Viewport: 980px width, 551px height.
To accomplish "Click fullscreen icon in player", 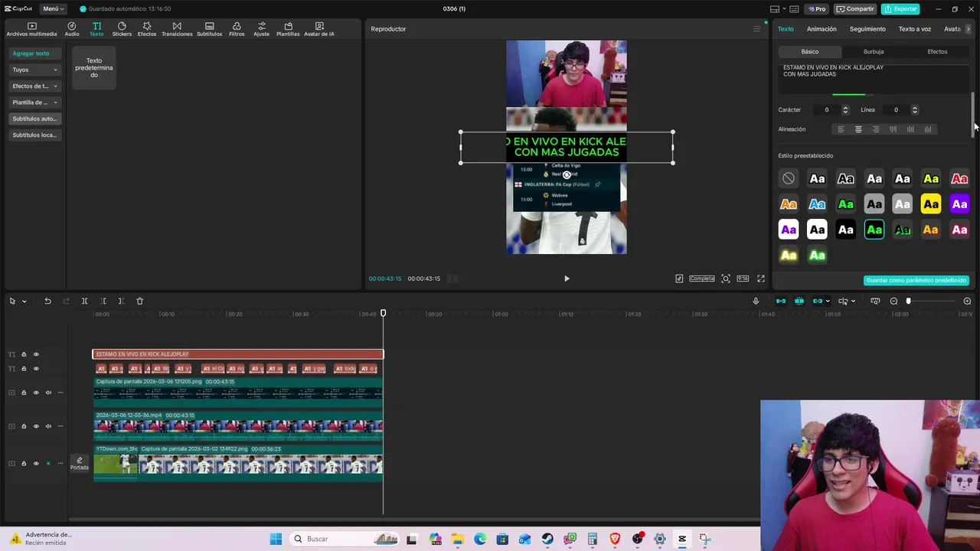I will pyautogui.click(x=761, y=279).
